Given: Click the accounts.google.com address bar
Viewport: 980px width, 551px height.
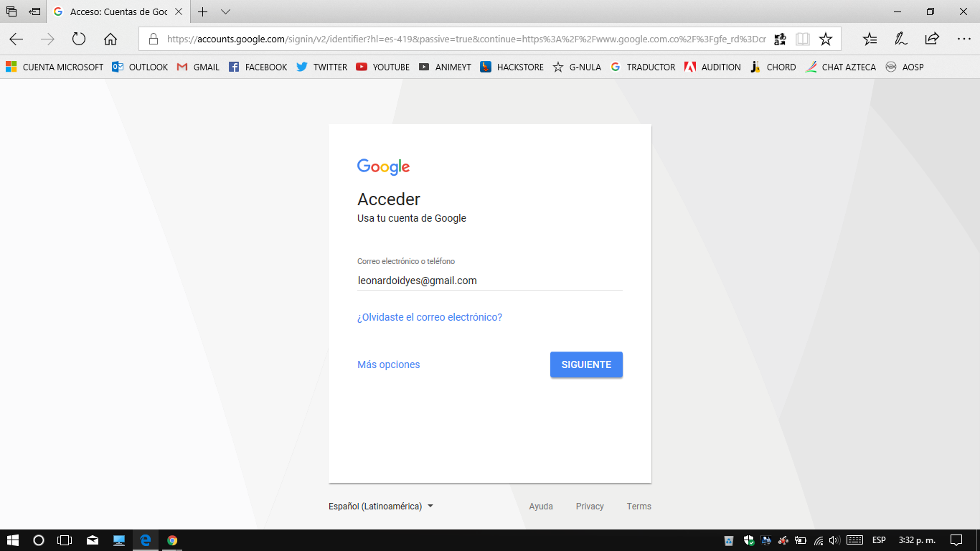Looking at the screenshot, I should point(466,39).
